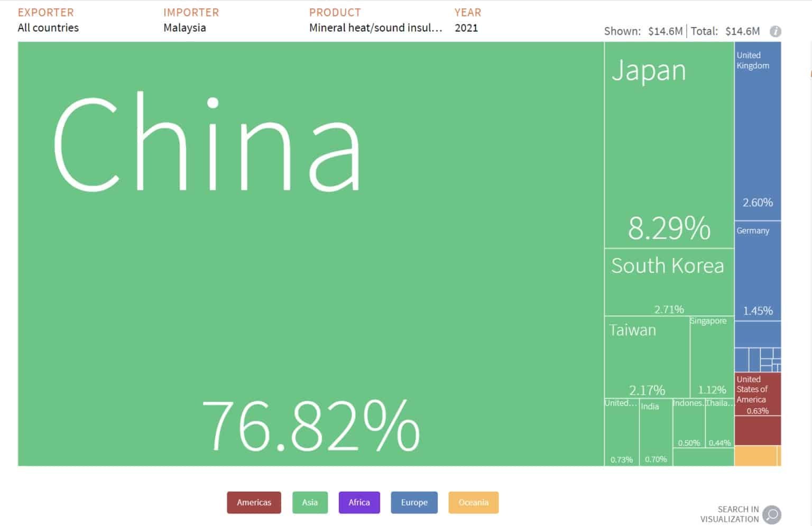Select the China treemap block
This screenshot has height=526, width=812.
tap(311, 254)
